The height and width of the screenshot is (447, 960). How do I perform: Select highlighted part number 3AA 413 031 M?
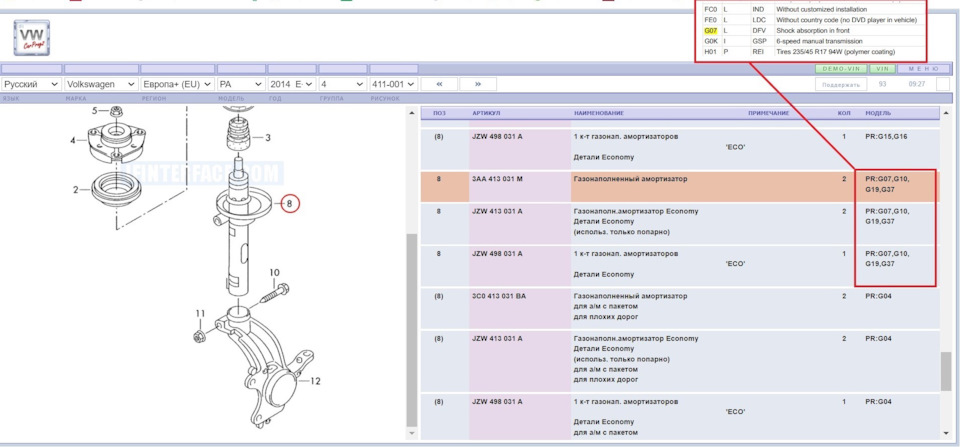tap(497, 179)
